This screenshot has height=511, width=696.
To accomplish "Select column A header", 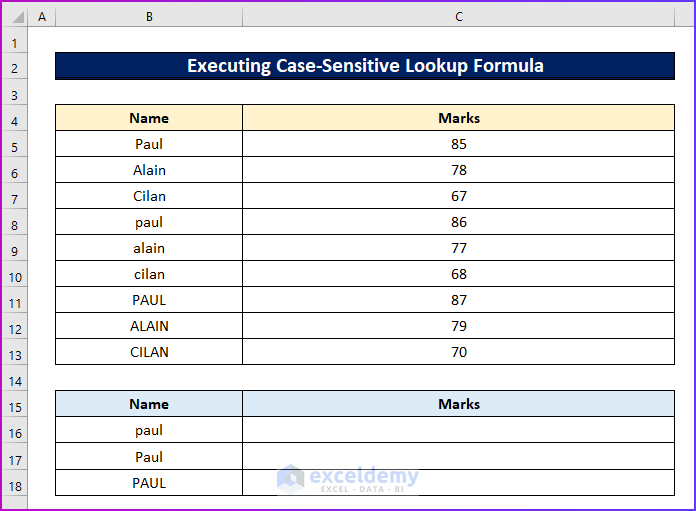I will coord(42,17).
